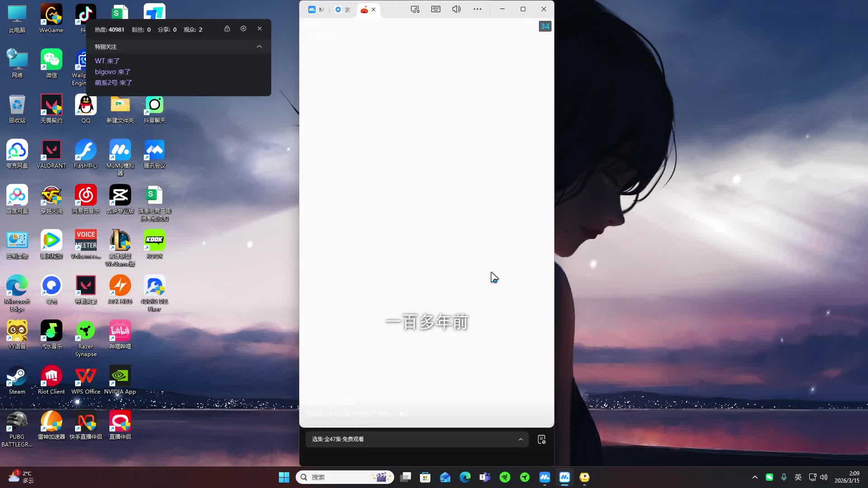Image resolution: width=868 pixels, height=488 pixels.
Task: Open 网易云音乐 desktop icon
Action: (85, 199)
